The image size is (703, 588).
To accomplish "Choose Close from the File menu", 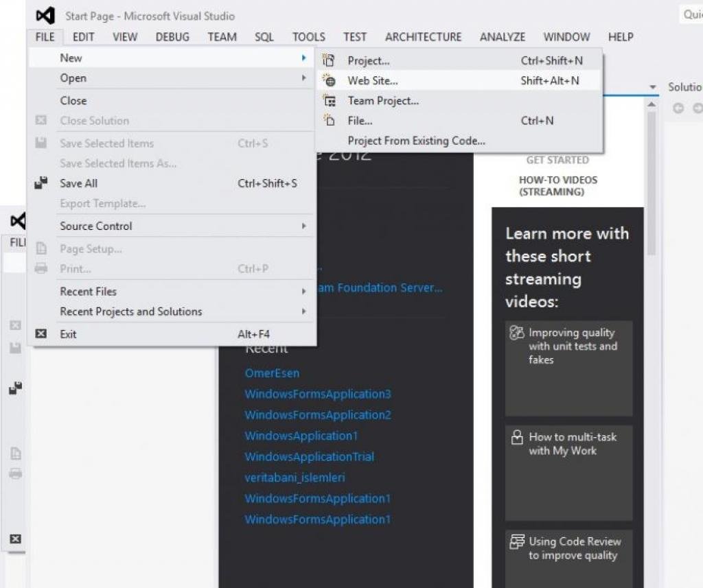I will [x=73, y=100].
